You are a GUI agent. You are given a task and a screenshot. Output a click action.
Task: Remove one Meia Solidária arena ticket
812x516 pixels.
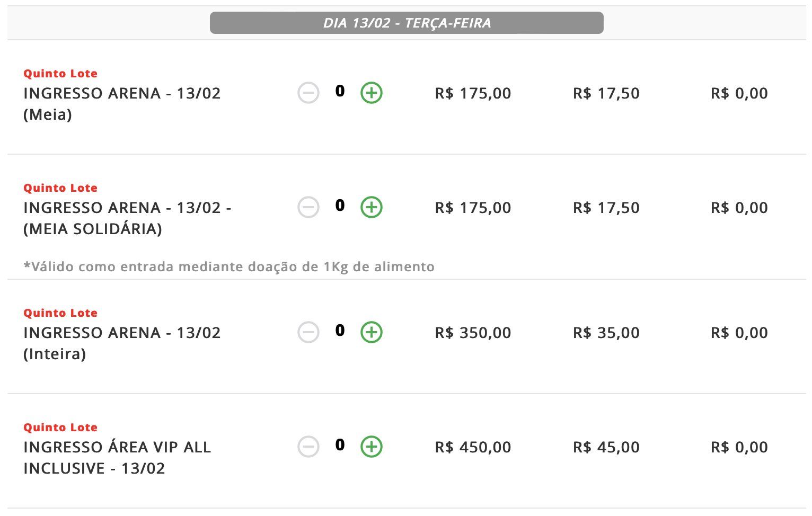[308, 208]
